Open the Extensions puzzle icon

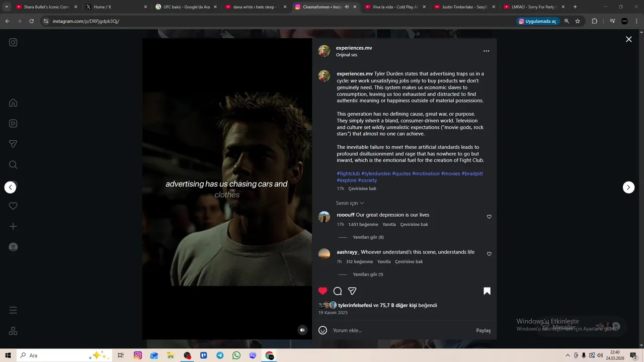coord(594,21)
